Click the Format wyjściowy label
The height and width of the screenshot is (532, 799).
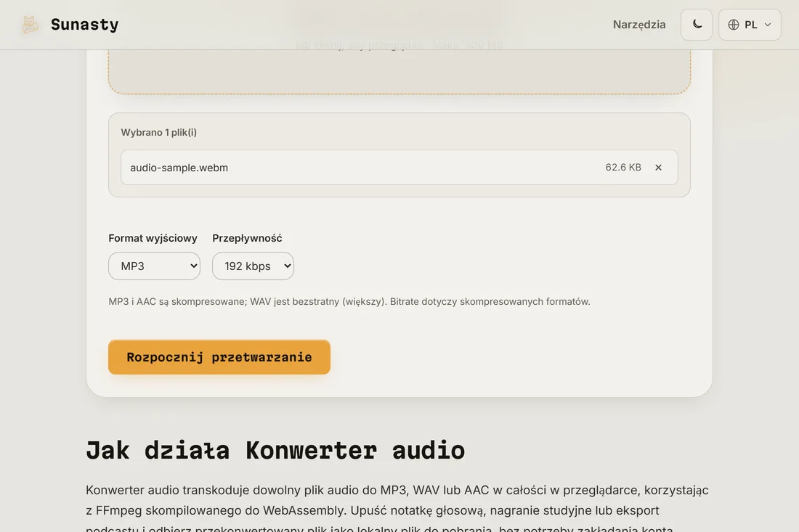(x=153, y=238)
